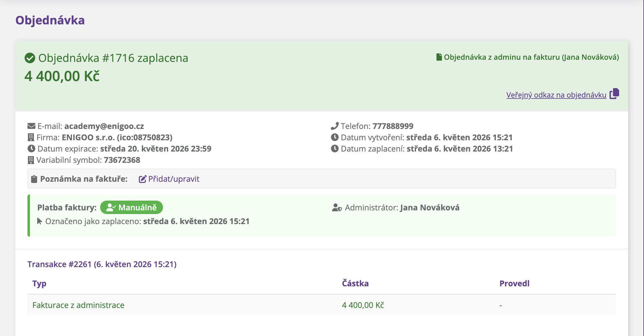Click the building icon beside Firma

31,137
